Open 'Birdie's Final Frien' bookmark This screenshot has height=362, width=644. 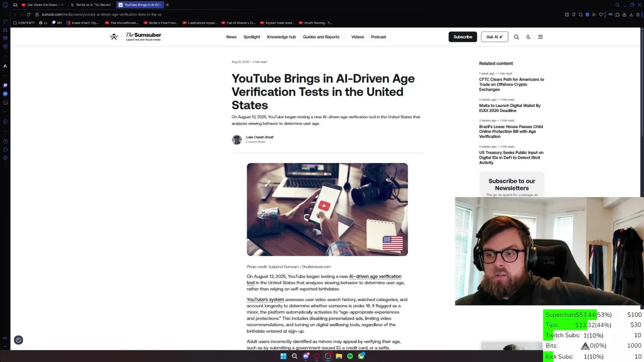click(160, 23)
